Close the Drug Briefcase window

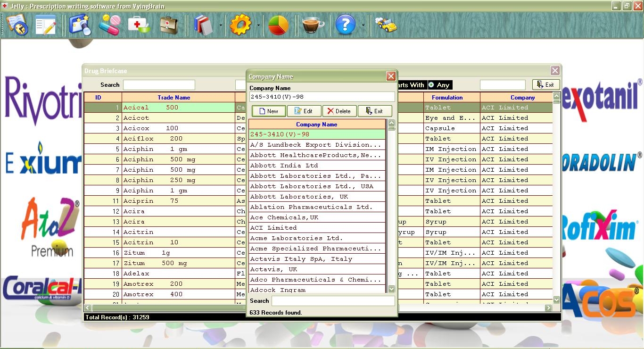[x=555, y=70]
